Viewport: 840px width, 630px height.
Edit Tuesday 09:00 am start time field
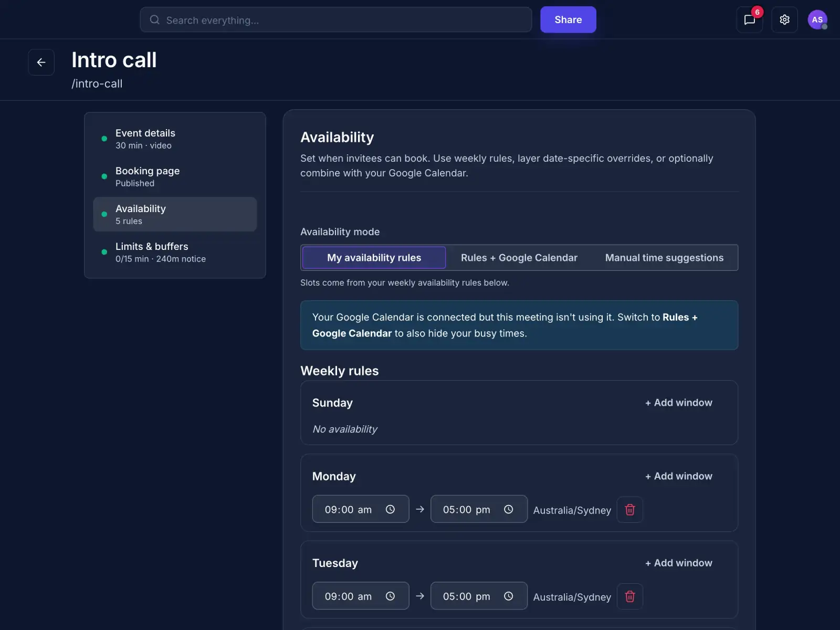point(361,596)
